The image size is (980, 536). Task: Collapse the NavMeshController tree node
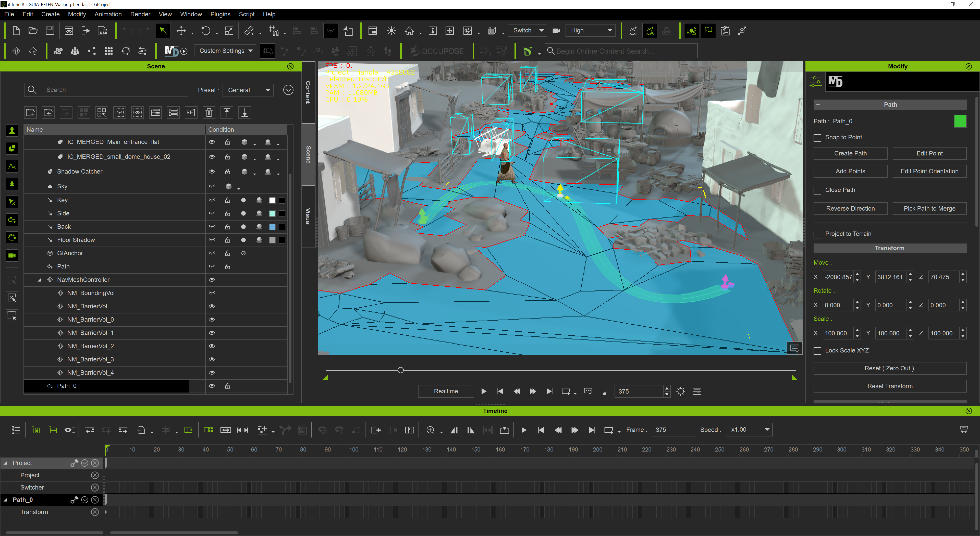(40, 279)
